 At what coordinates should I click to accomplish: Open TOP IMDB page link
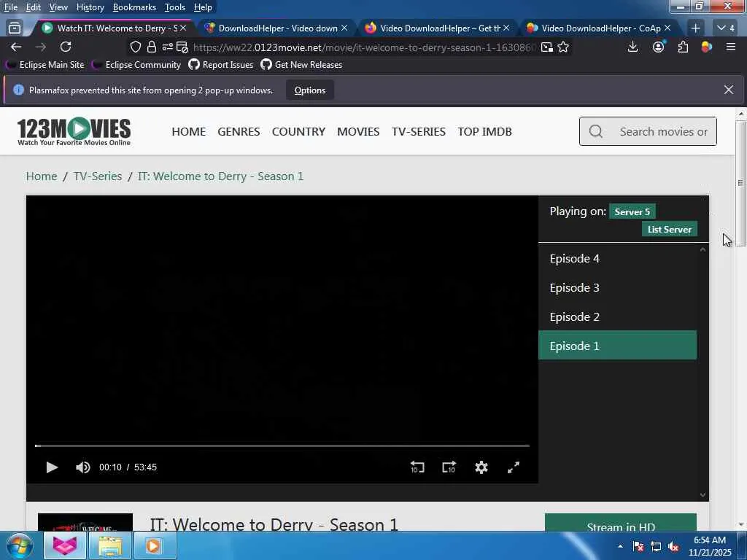point(485,131)
